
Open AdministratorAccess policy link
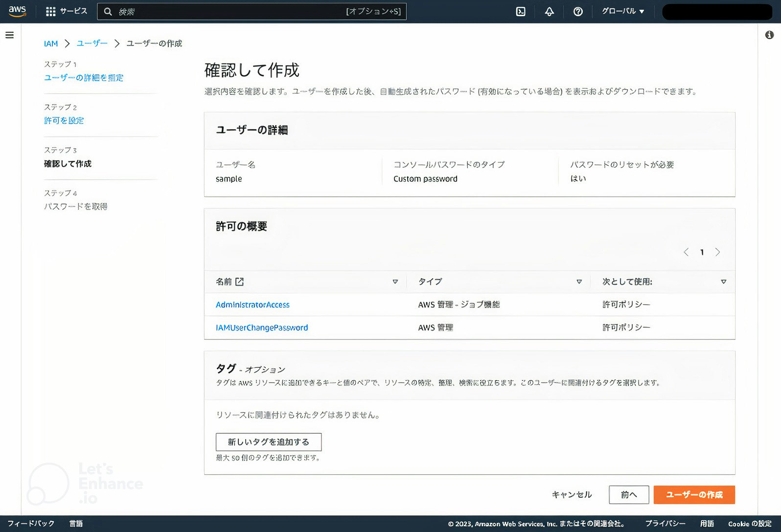[x=253, y=305]
